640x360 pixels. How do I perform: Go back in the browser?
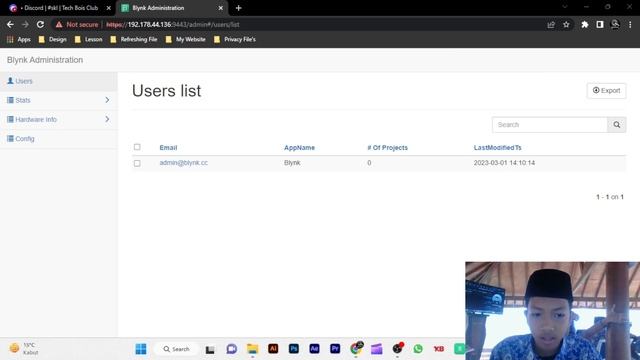point(10,24)
